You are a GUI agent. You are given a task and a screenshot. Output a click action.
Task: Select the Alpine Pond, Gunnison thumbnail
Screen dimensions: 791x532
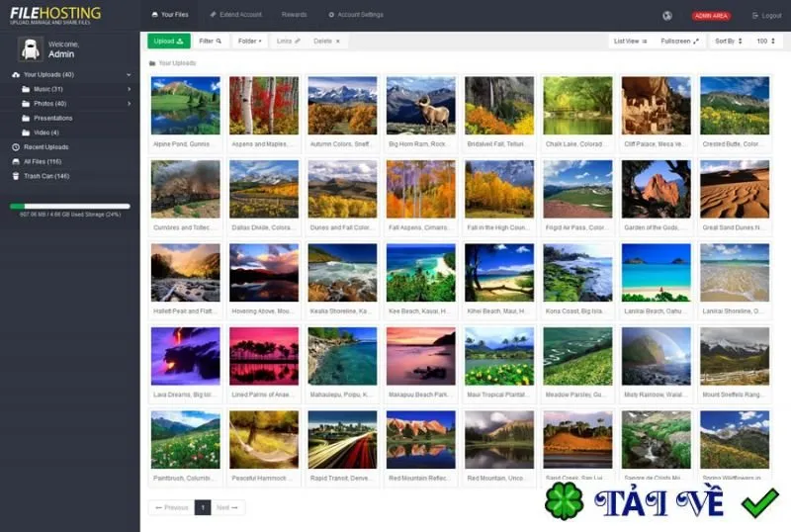click(x=185, y=105)
